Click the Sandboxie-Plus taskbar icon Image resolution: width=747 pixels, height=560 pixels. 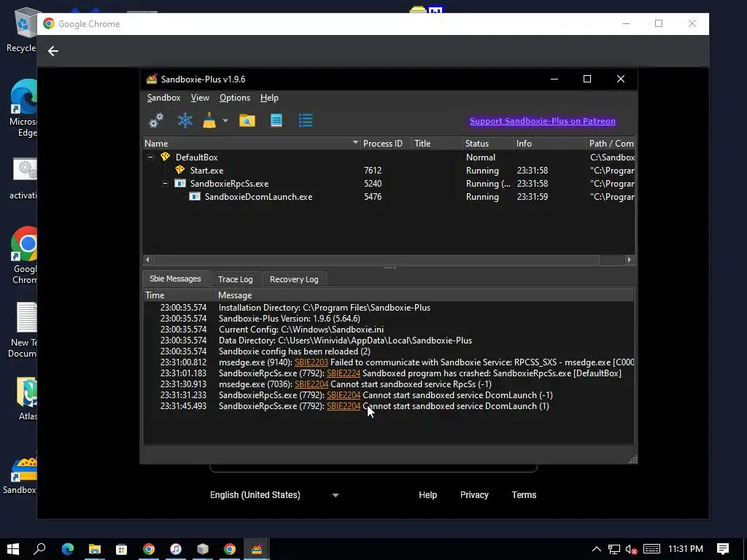[257, 549]
